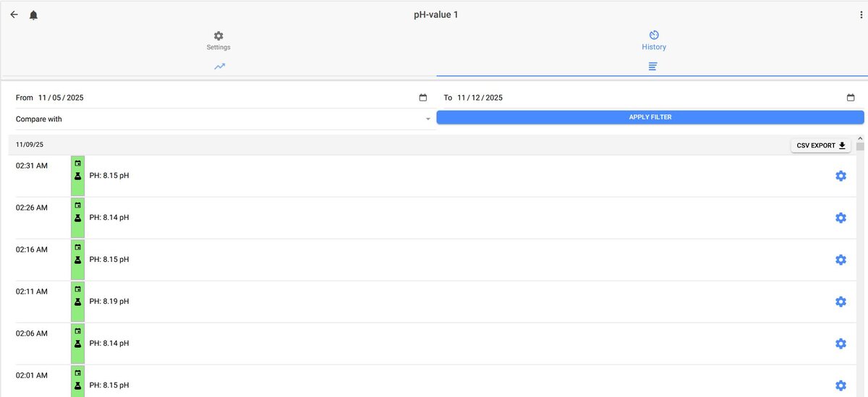Go back using the left arrow icon

14,14
